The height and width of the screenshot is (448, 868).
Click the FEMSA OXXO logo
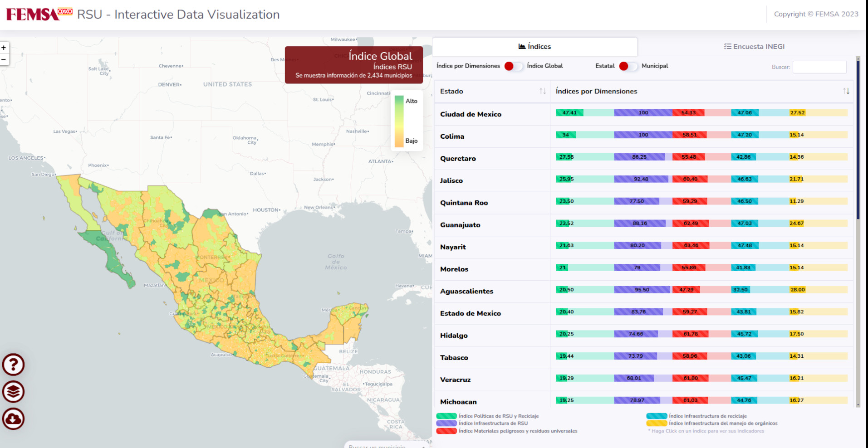[39, 14]
